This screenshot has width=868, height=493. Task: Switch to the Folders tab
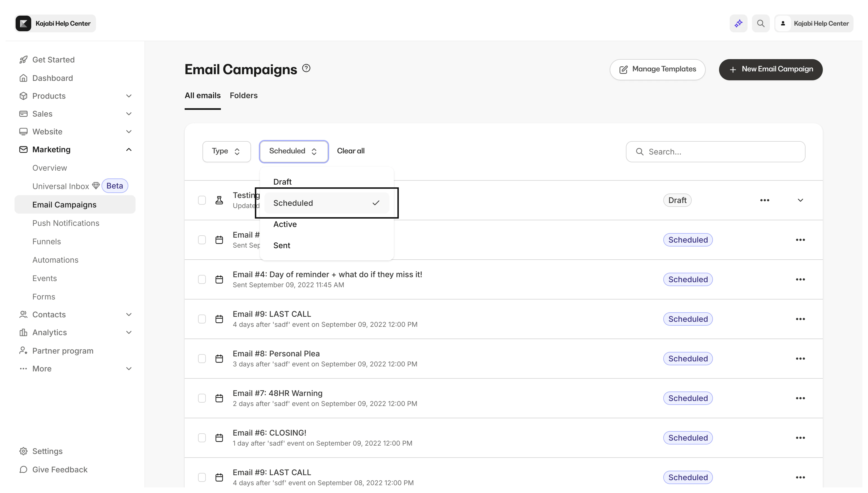[x=243, y=95]
